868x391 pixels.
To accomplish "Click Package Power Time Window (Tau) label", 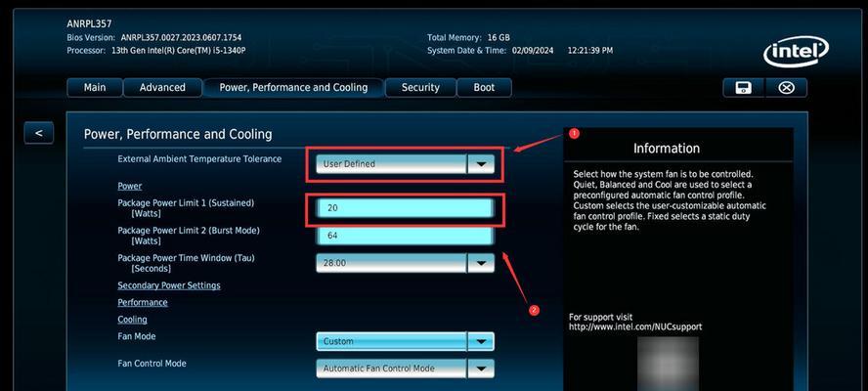I will coord(186,263).
